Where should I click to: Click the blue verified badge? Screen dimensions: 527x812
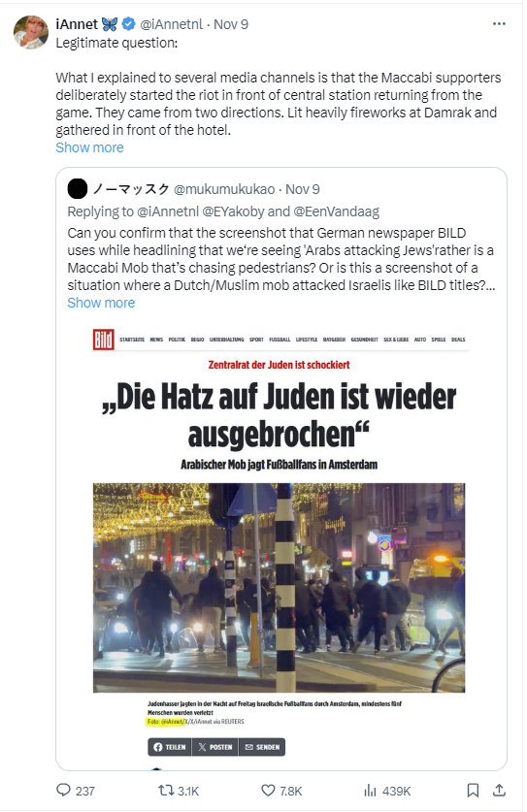[x=128, y=24]
